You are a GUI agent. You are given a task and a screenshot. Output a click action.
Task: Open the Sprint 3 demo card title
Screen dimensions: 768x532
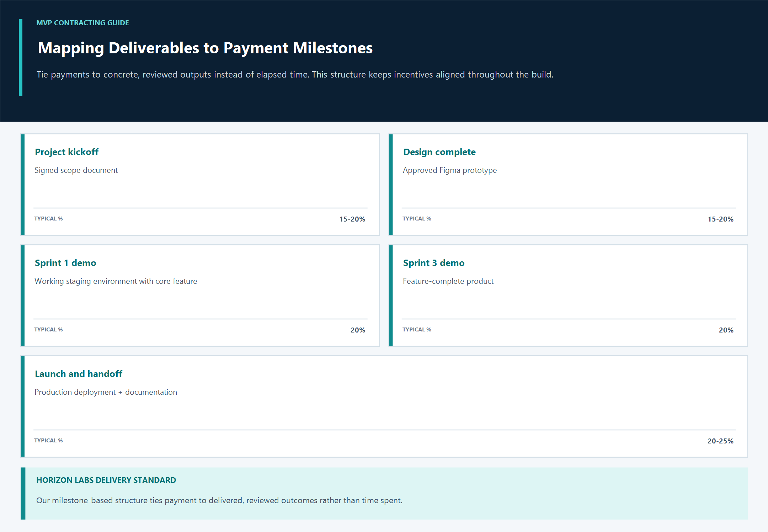434,263
